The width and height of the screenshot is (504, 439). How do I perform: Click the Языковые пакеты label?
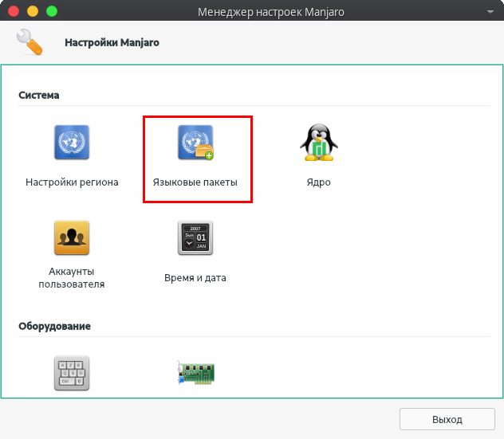195,182
